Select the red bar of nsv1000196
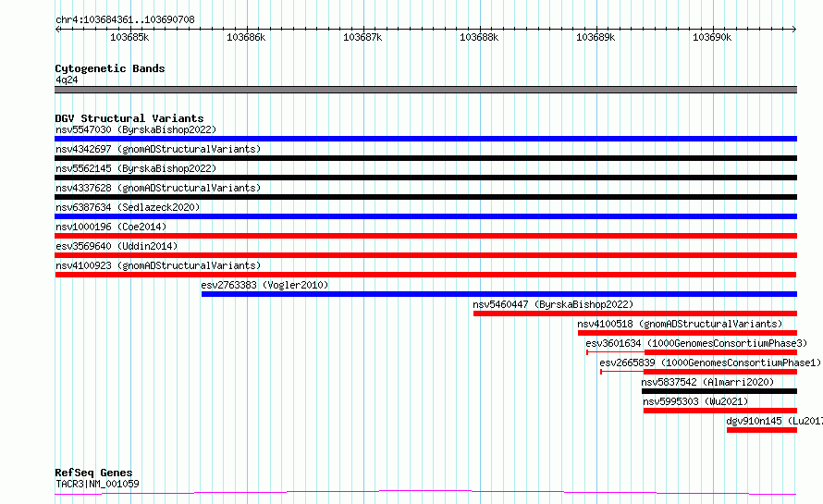Viewport: 823px width, 504px height. coord(425,236)
